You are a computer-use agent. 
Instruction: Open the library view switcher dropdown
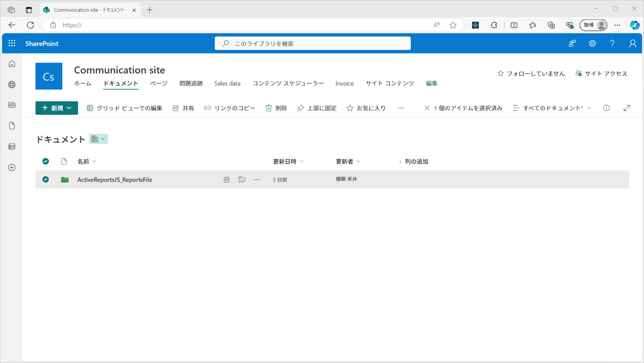[98, 139]
